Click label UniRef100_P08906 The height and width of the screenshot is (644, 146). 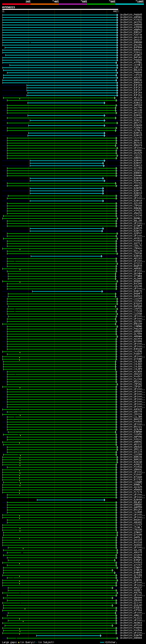[131, 628]
